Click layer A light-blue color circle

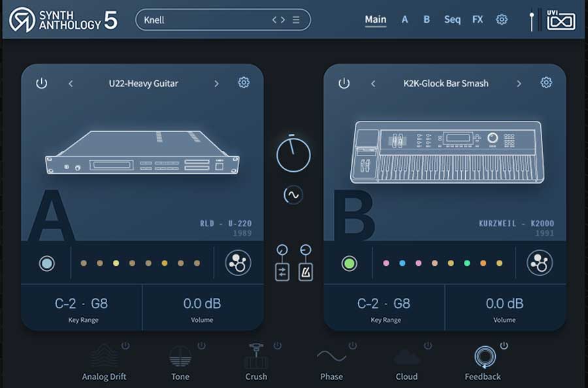click(x=47, y=263)
